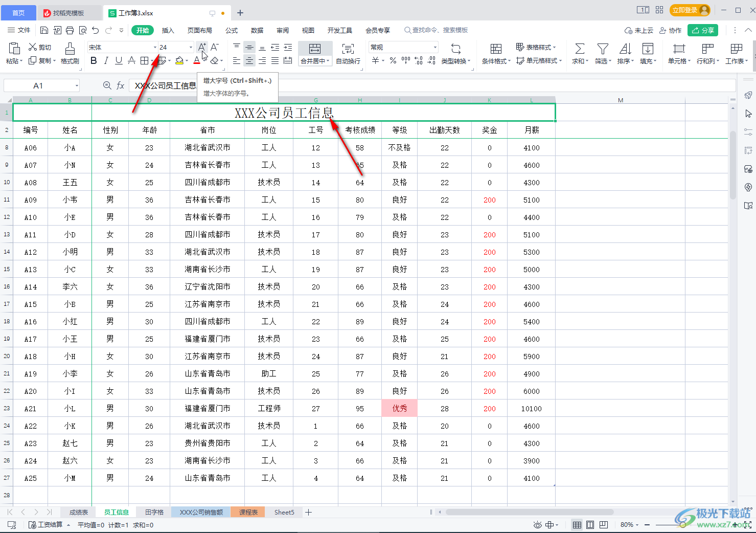Screen dimensions: 756x533
Task: Decrease font size with the A- icon
Action: tap(215, 47)
